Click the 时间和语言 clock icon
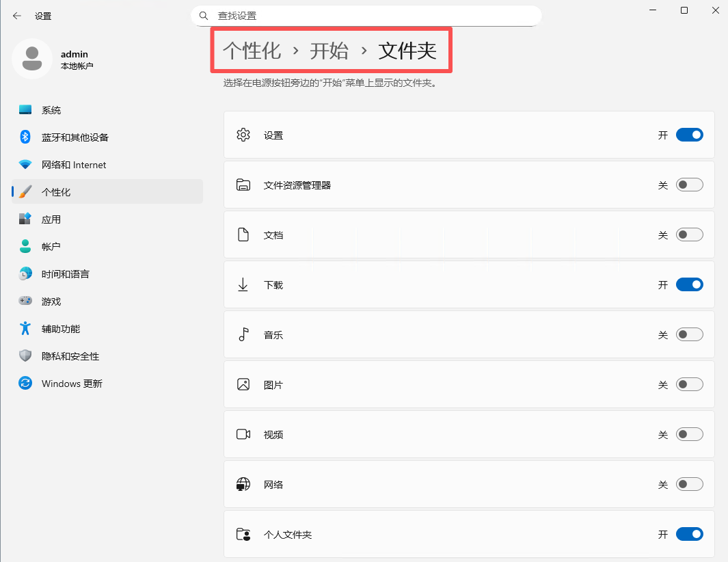The height and width of the screenshot is (562, 728). pos(25,274)
